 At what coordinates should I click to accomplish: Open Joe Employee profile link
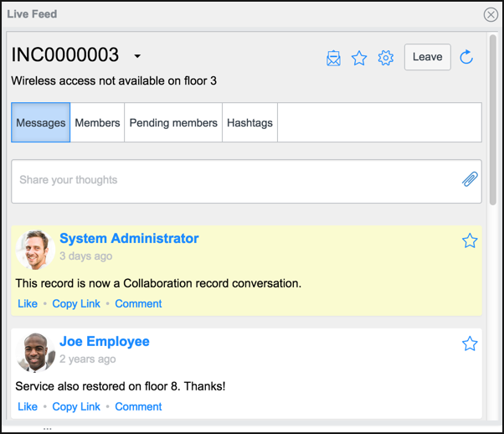click(105, 341)
